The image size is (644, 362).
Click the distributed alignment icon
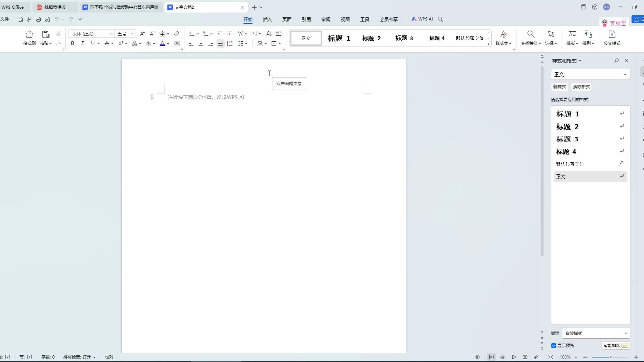pos(230,43)
